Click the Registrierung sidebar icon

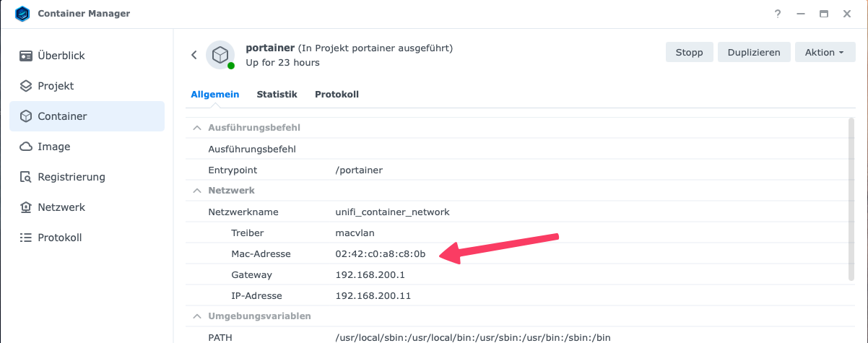(x=26, y=177)
